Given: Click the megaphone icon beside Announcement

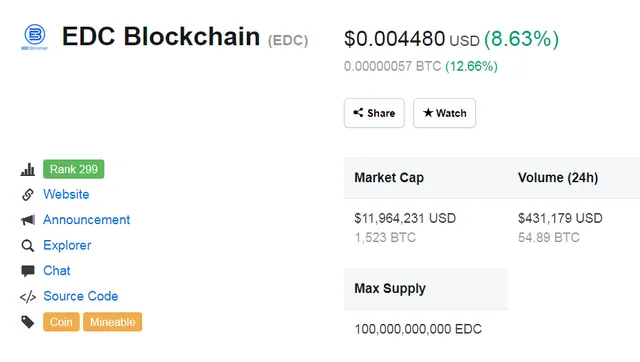Looking at the screenshot, I should point(28,220).
